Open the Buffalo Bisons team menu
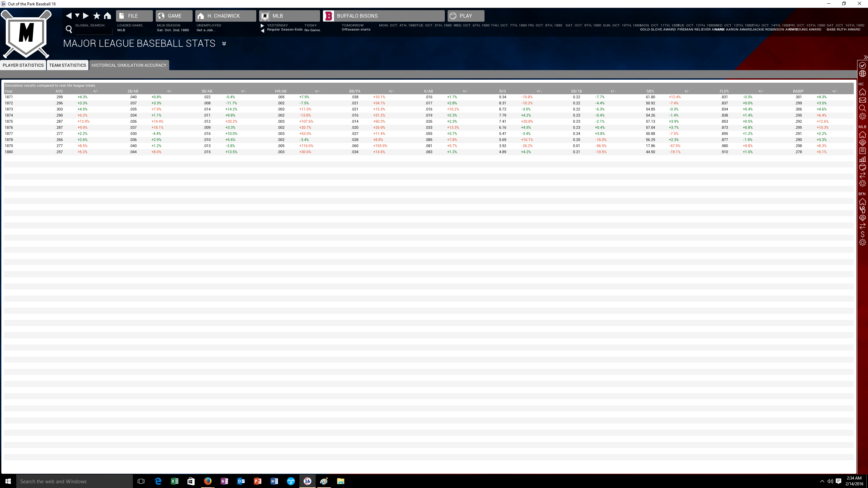 click(x=383, y=16)
